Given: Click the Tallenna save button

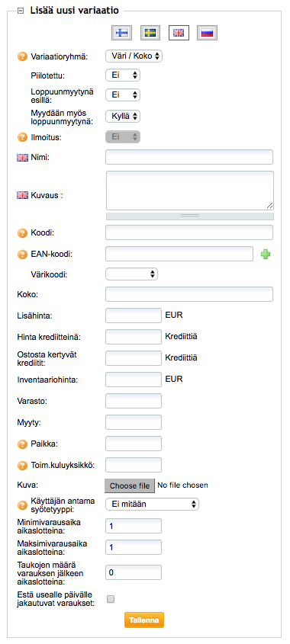Looking at the screenshot, I should (144, 620).
